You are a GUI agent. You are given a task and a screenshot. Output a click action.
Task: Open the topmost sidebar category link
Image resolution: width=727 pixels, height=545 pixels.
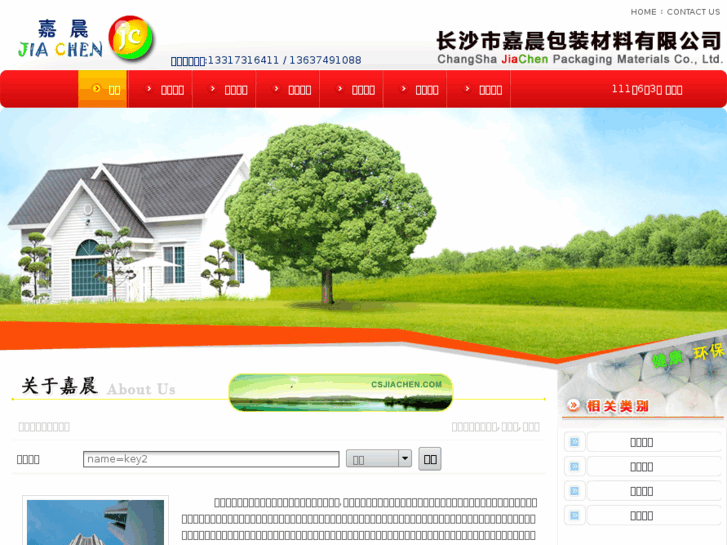[641, 442]
